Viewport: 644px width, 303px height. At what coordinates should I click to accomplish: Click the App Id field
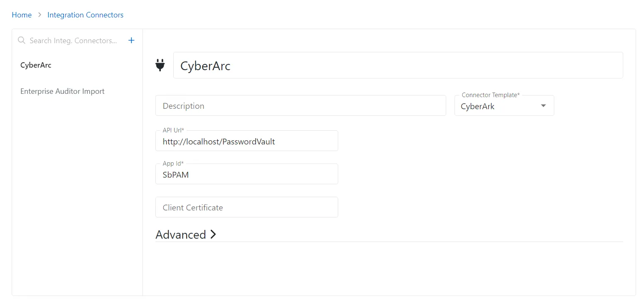pyautogui.click(x=246, y=174)
